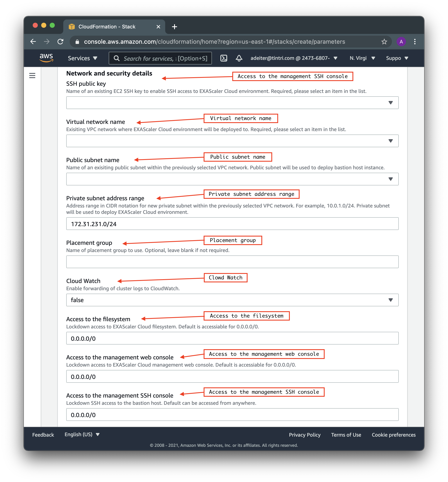Open the N. Virginia region menu
Image resolution: width=448 pixels, height=482 pixels.
[362, 58]
